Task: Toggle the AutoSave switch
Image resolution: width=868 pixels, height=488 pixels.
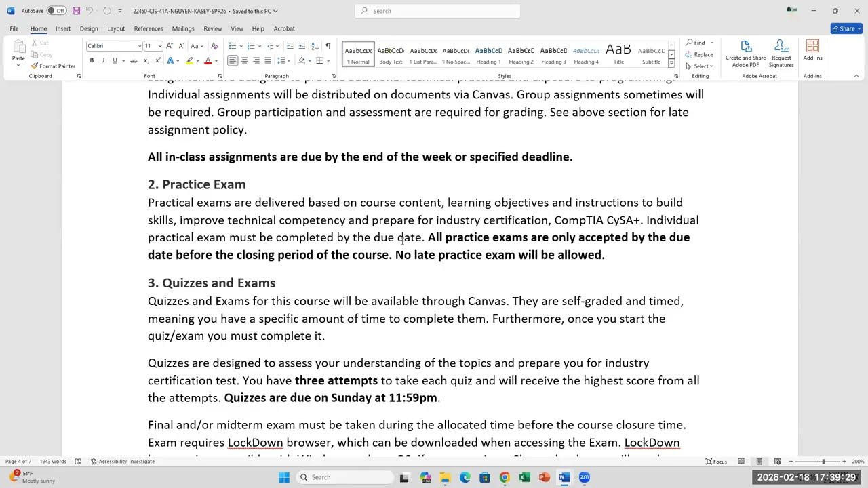Action: click(x=57, y=11)
